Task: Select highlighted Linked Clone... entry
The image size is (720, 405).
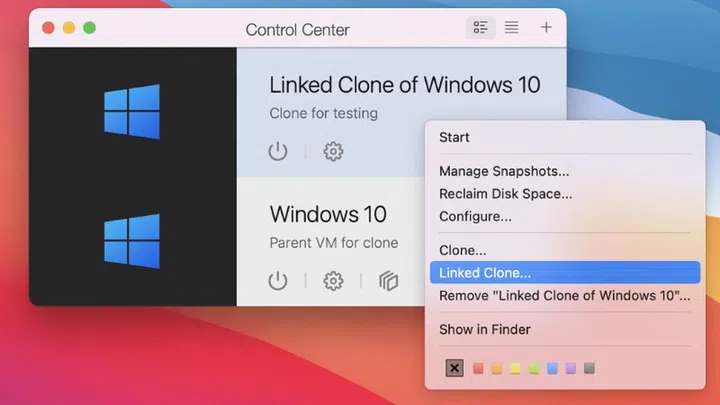Action: [485, 272]
